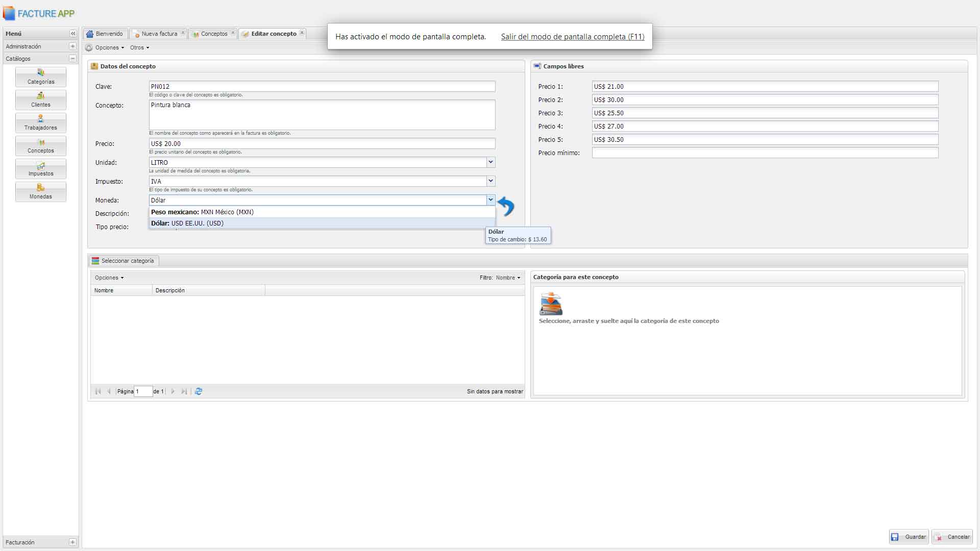This screenshot has height=551, width=980.
Task: Exit full screen mode via link
Action: click(x=572, y=37)
